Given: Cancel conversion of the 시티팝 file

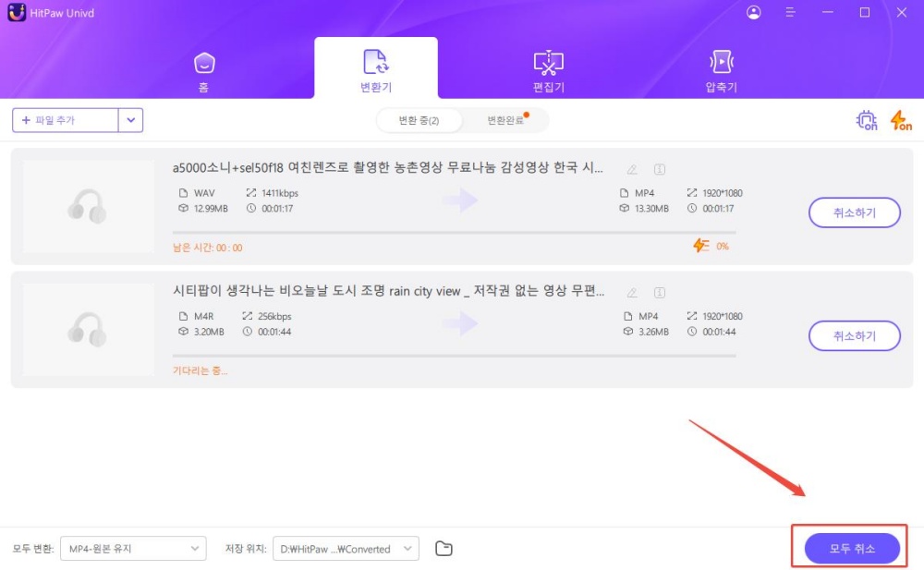Looking at the screenshot, I should [x=855, y=336].
